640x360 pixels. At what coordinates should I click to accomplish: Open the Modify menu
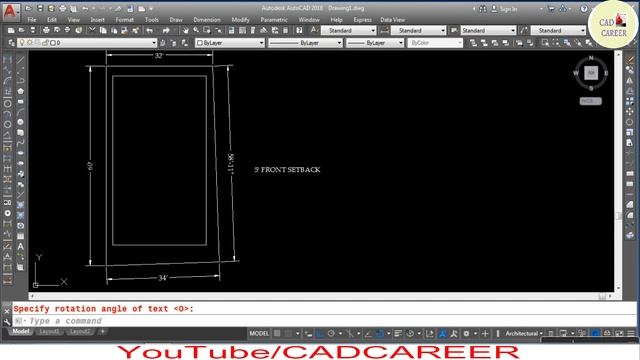[240, 20]
